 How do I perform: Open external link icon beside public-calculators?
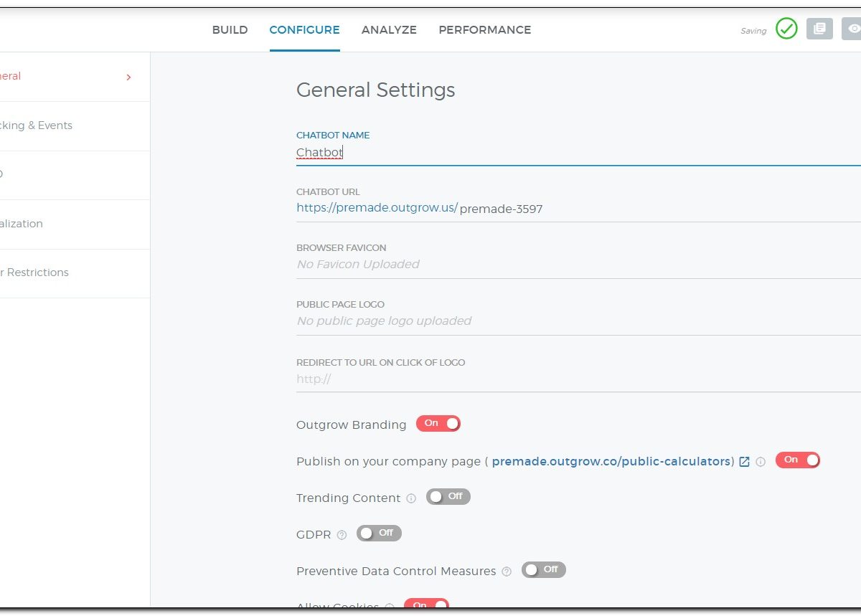pos(745,462)
